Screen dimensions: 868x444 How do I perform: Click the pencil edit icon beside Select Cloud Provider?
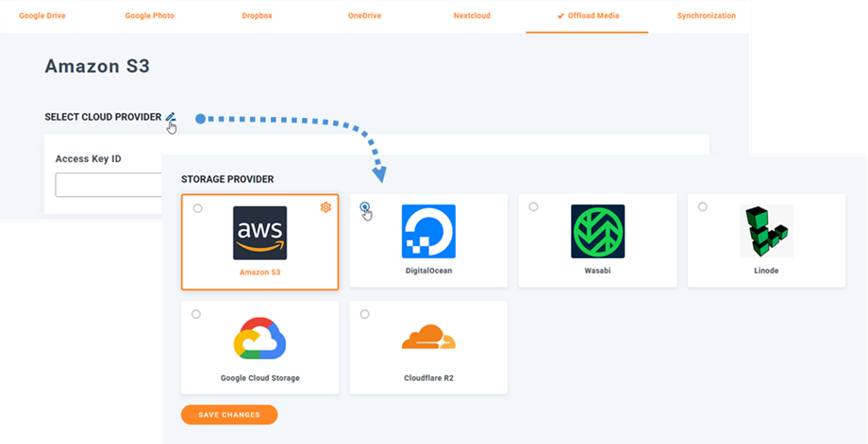(171, 118)
